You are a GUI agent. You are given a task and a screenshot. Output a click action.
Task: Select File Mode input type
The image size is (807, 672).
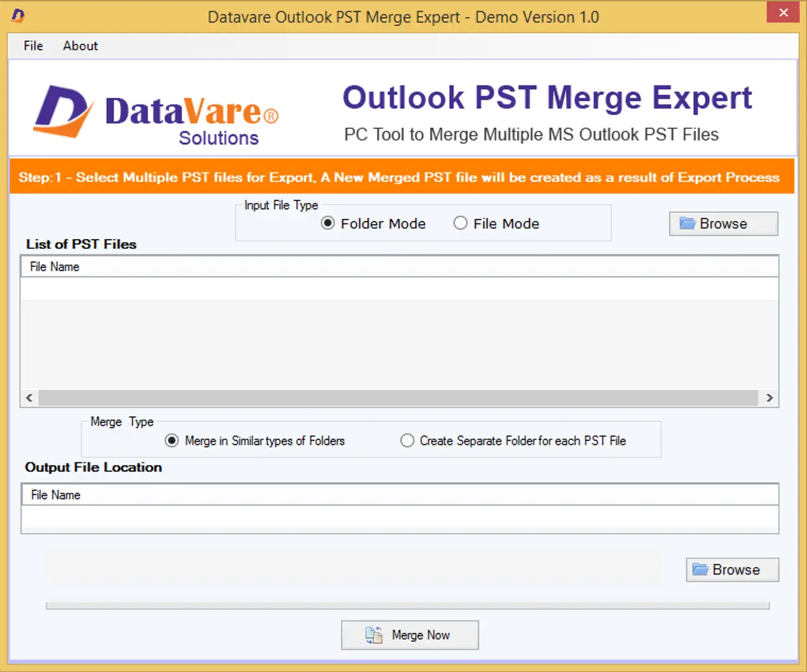coord(460,223)
